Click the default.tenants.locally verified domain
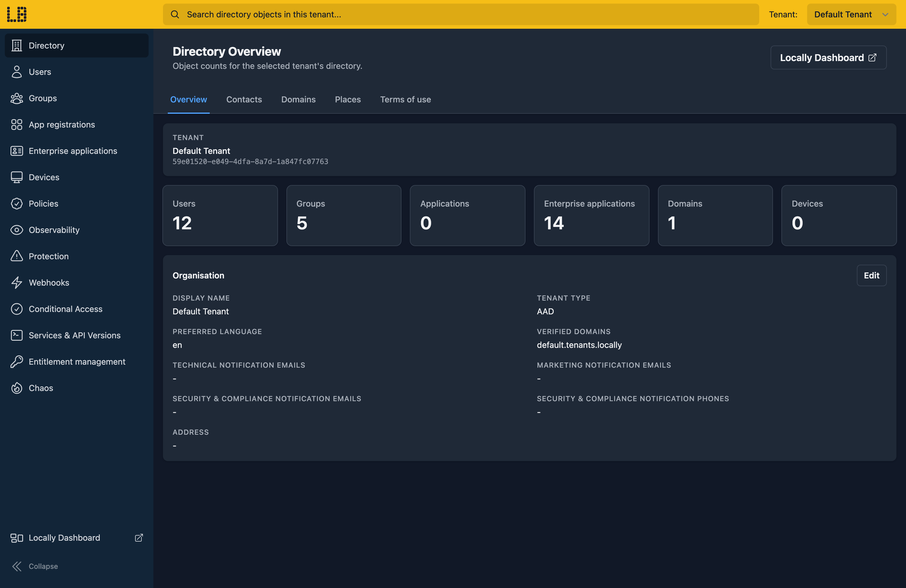 pos(579,345)
